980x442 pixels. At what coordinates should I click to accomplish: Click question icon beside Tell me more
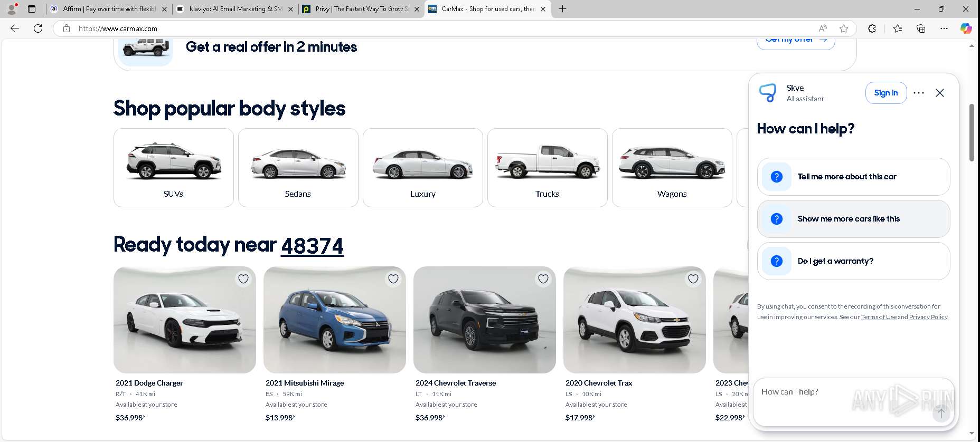[x=777, y=177]
